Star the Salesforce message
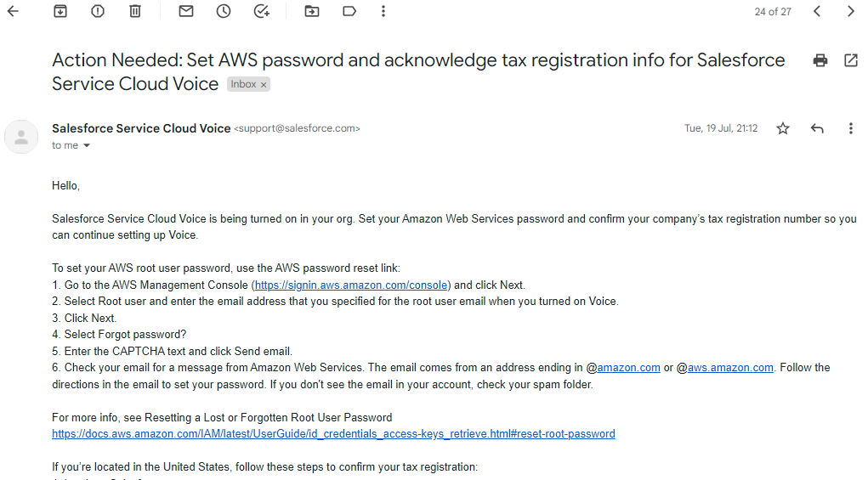This screenshot has width=868, height=480. pyautogui.click(x=783, y=128)
